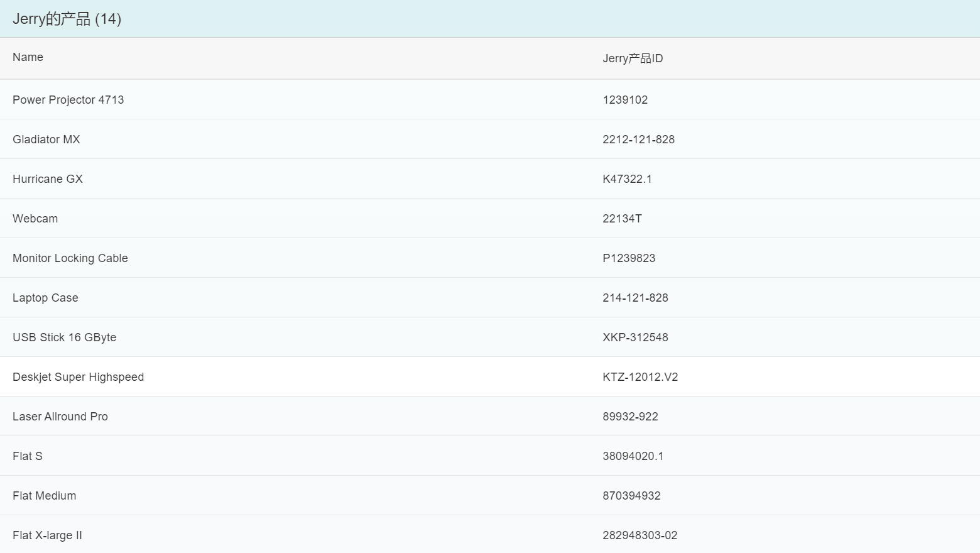
Task: Click product ID 282948303-02 cell
Action: coord(640,535)
